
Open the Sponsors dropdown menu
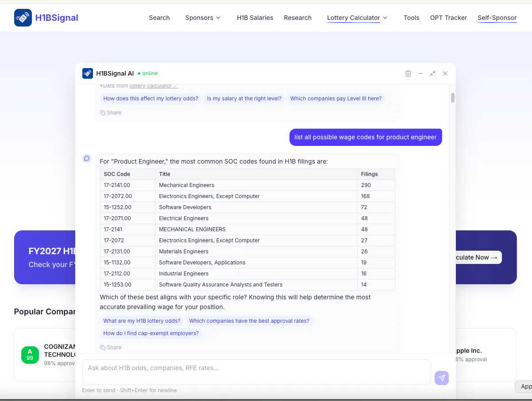(203, 18)
